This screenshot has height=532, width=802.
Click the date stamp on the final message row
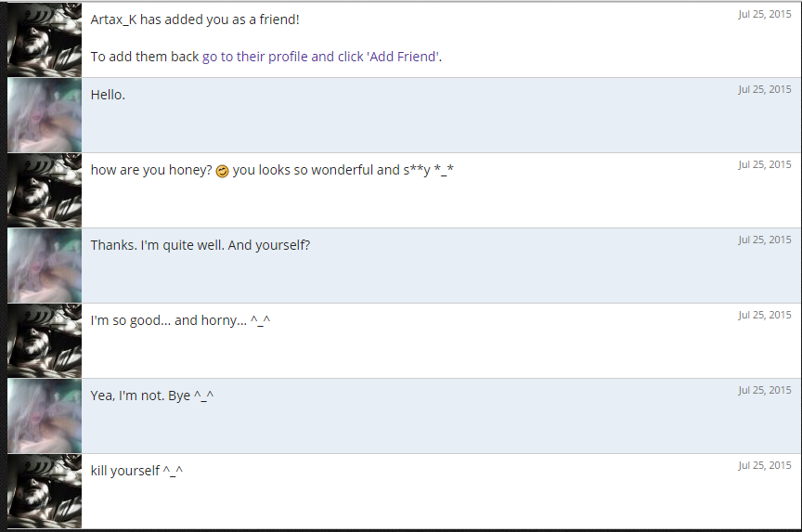coord(765,465)
